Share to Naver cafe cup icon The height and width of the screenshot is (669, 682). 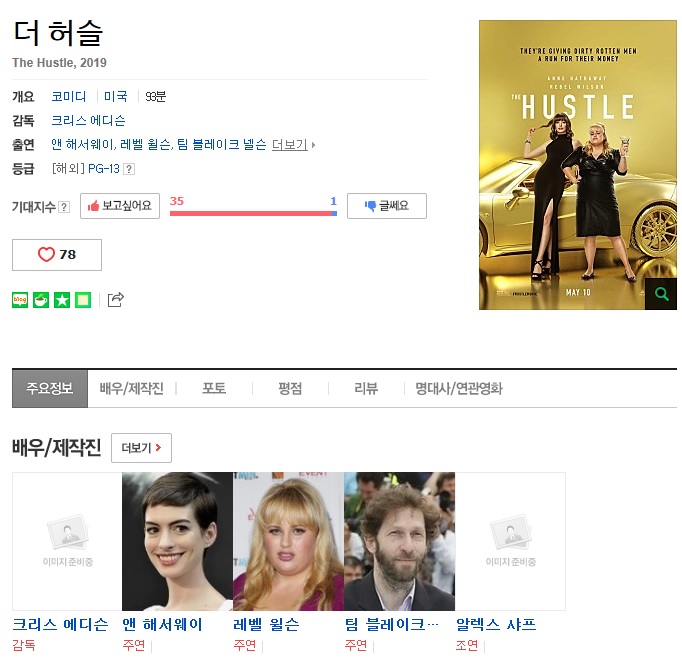click(41, 300)
